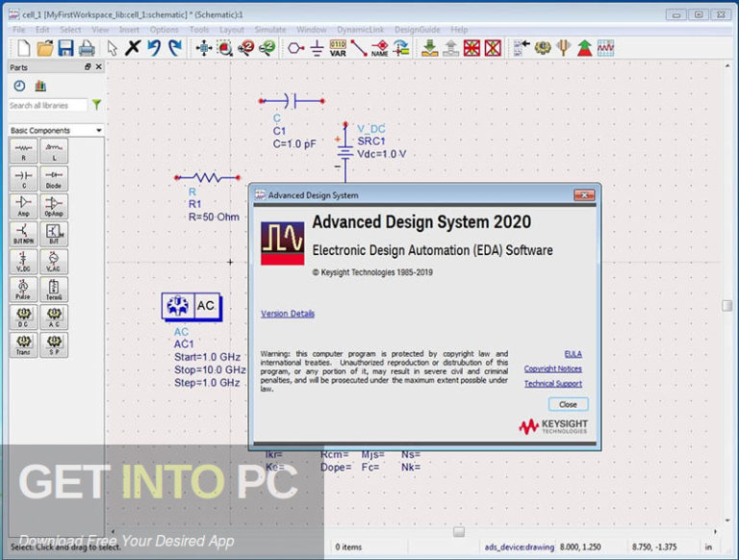Open the Tools menu

tap(199, 30)
